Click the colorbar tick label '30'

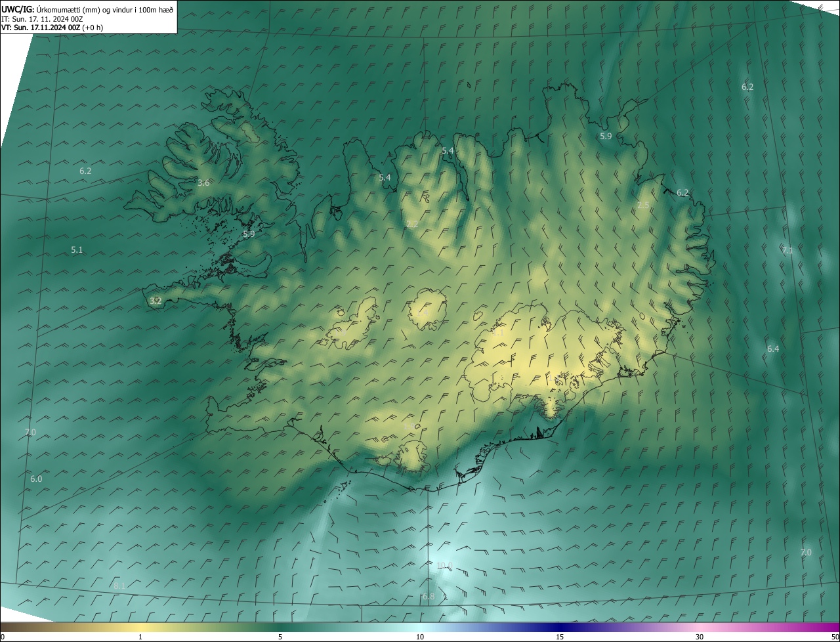(700, 637)
